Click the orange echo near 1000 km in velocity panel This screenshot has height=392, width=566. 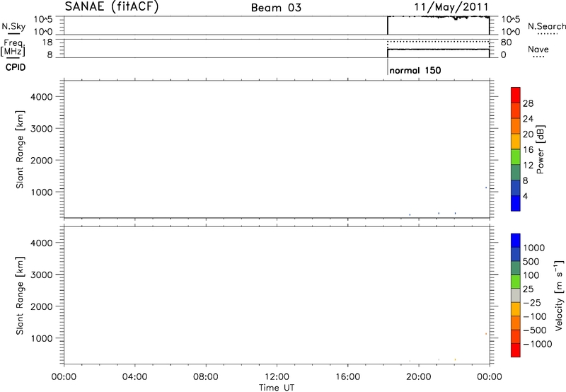(x=486, y=334)
